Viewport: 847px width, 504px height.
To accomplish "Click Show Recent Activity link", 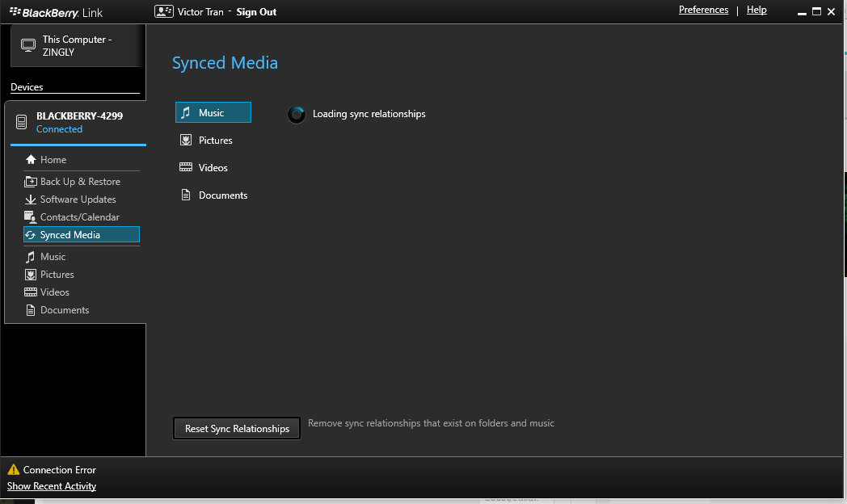I will pyautogui.click(x=51, y=486).
